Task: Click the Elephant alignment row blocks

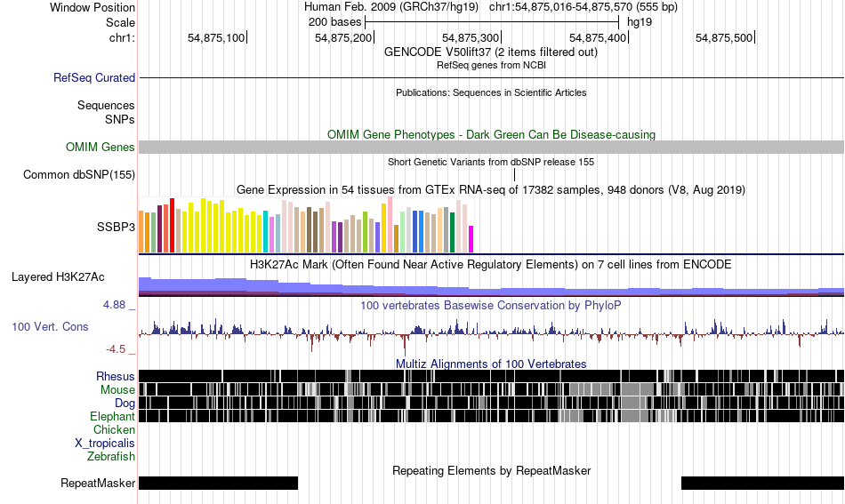Action: point(491,416)
